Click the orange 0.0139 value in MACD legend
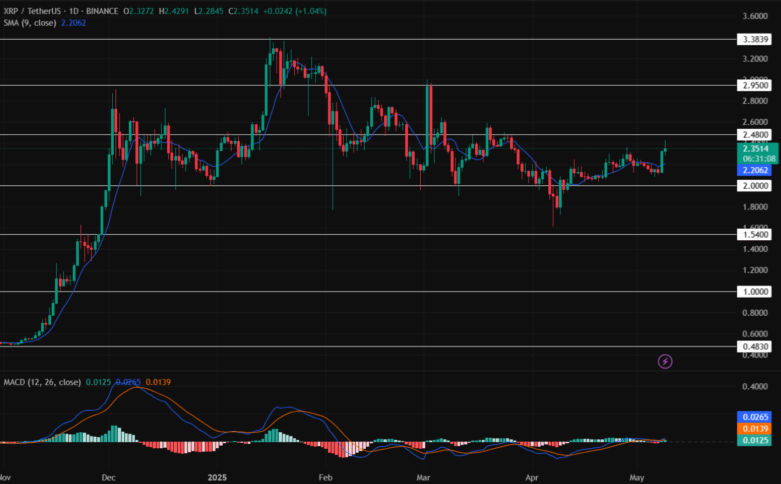Image resolution: width=781 pixels, height=484 pixels. 158,382
